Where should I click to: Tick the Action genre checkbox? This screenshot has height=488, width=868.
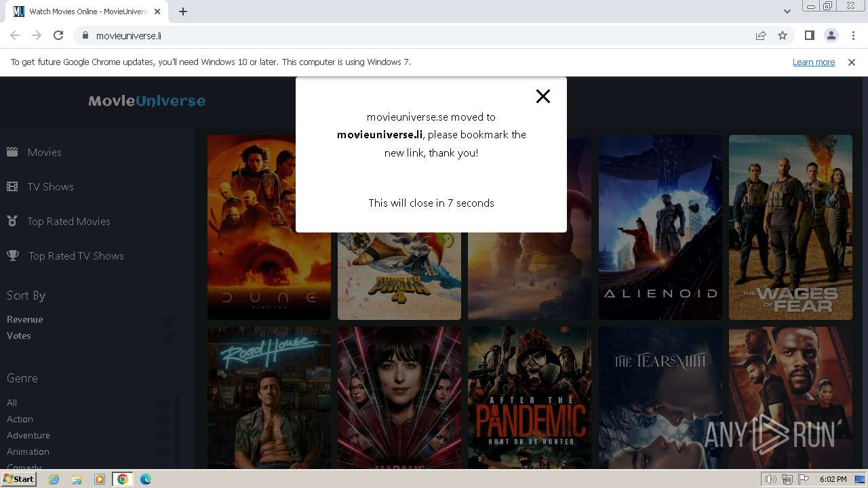(x=163, y=420)
